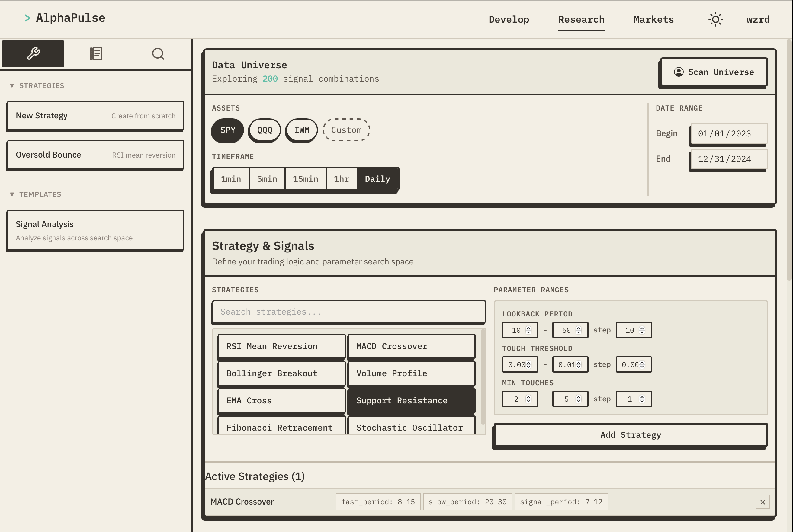
Task: Select the 15min timeframe option
Action: 305,179
